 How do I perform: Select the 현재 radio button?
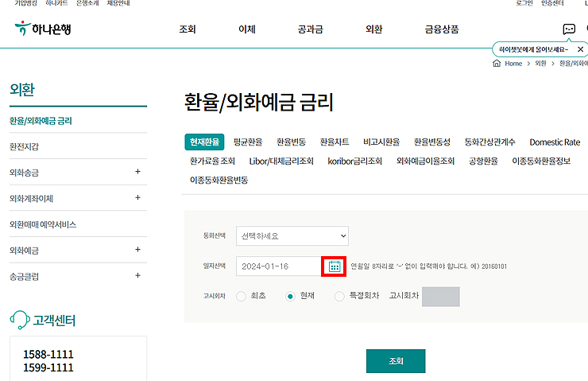coord(290,296)
